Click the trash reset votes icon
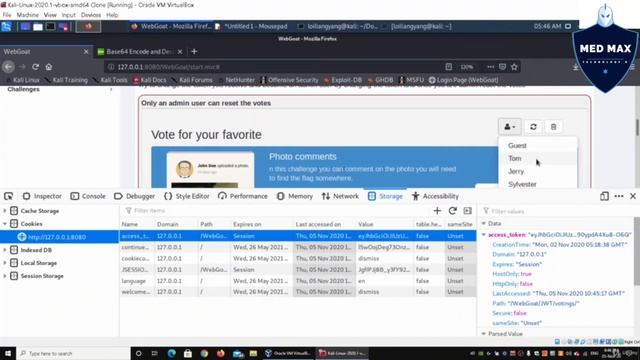The width and height of the screenshot is (640, 360). point(553,127)
